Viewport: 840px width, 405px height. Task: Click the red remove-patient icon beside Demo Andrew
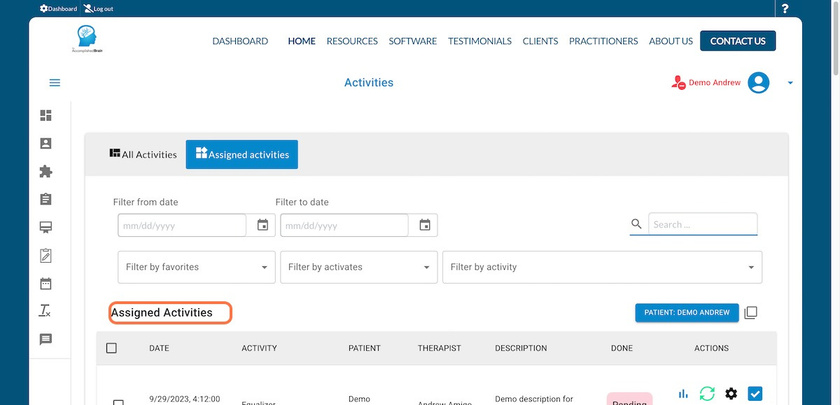(x=678, y=83)
